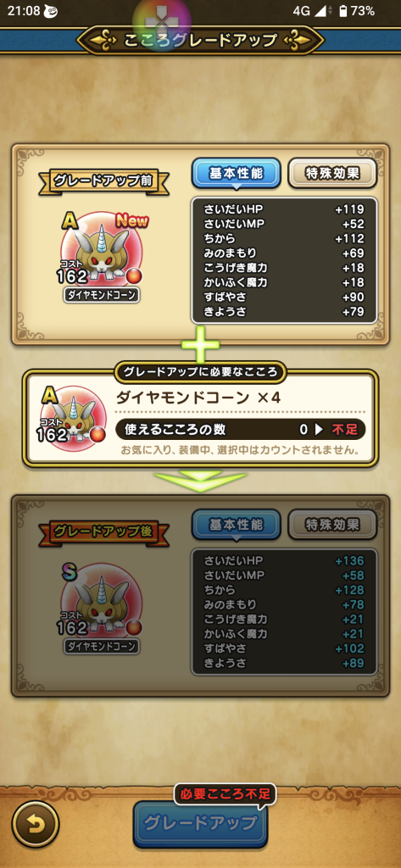The height and width of the screenshot is (868, 401).
Task: Select 基本性能 tab in lower panel
Action: (237, 525)
